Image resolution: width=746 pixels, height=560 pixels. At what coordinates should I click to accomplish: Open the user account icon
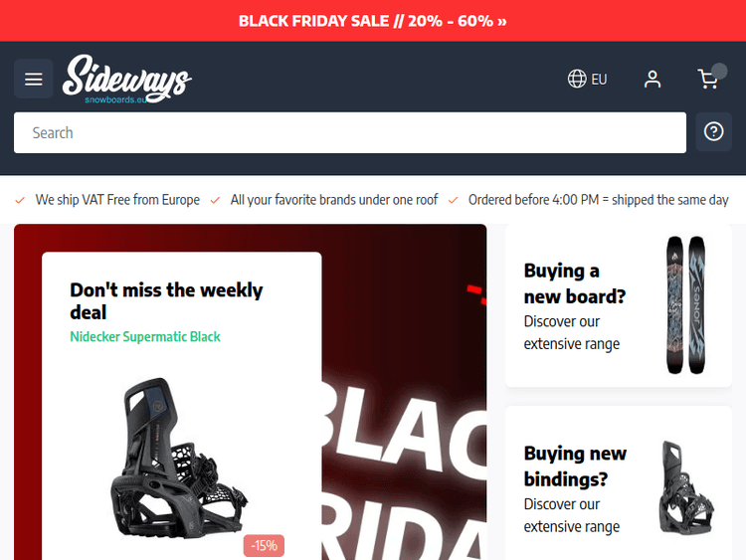[653, 79]
